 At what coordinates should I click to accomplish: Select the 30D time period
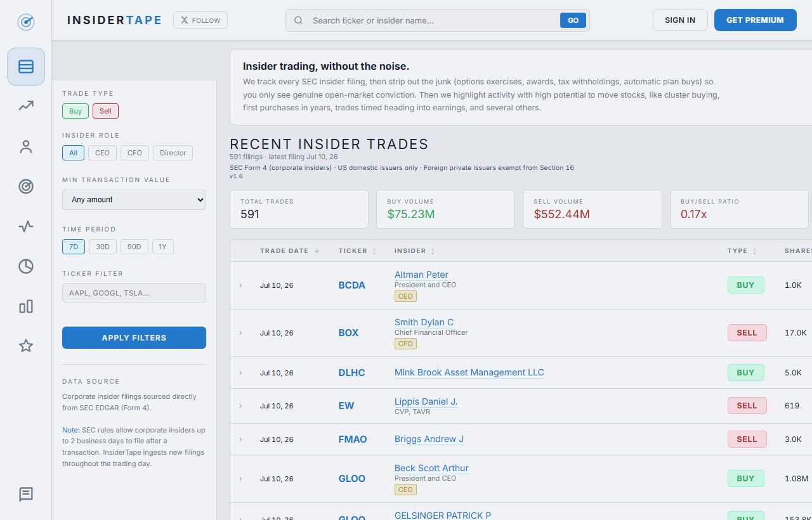pyautogui.click(x=103, y=247)
